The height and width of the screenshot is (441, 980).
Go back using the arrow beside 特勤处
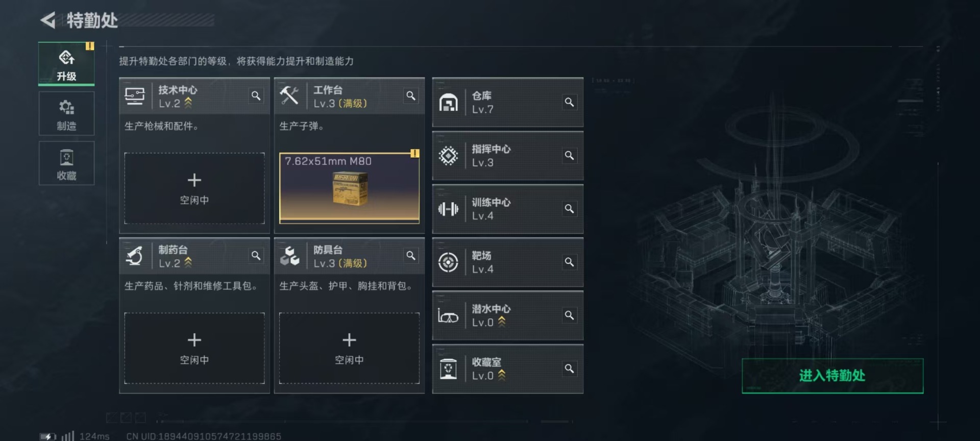(48, 20)
